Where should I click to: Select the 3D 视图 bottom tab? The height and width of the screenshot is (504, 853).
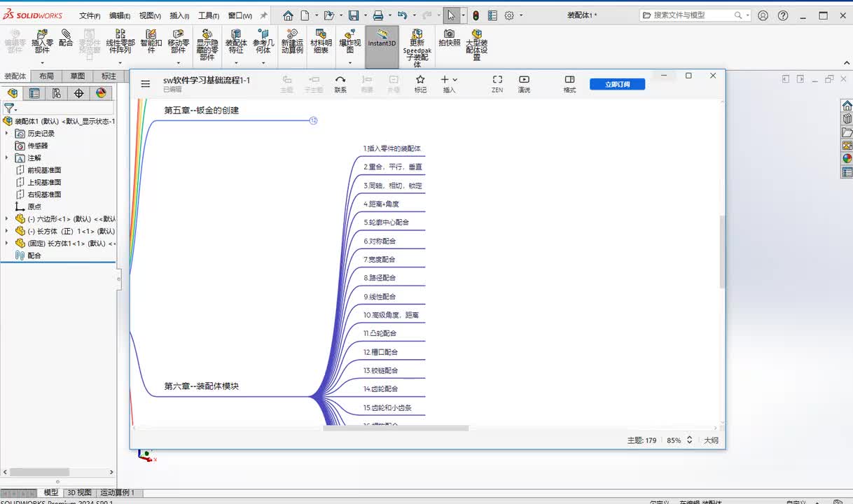click(79, 493)
